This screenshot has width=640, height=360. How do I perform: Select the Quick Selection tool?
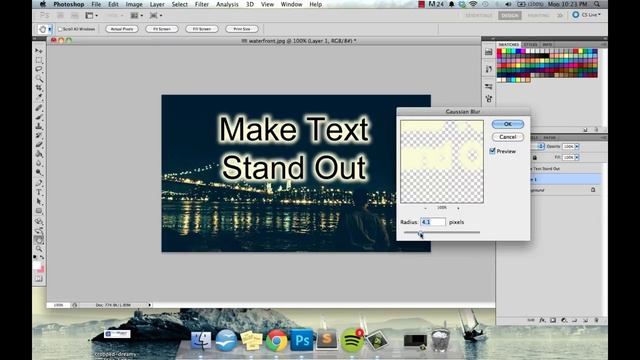tap(39, 78)
